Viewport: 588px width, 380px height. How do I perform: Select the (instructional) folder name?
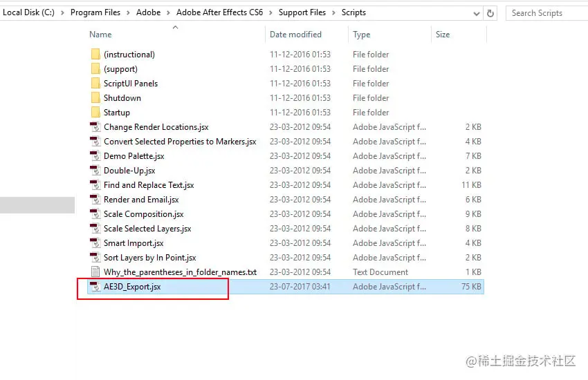coord(129,55)
